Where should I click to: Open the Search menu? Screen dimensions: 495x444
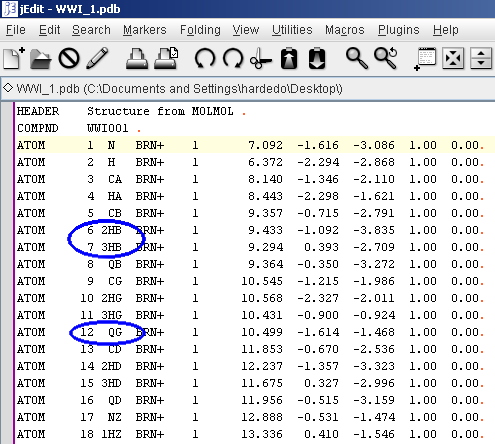pos(91,30)
